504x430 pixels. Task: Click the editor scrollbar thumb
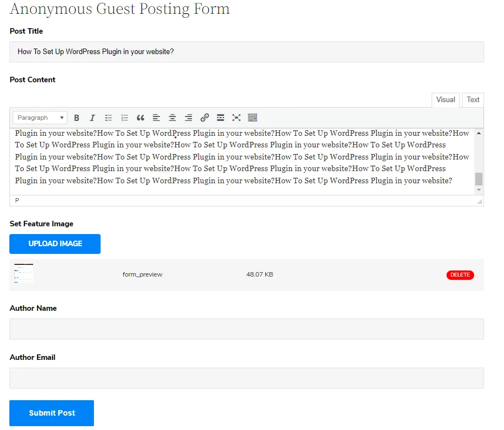point(479,179)
